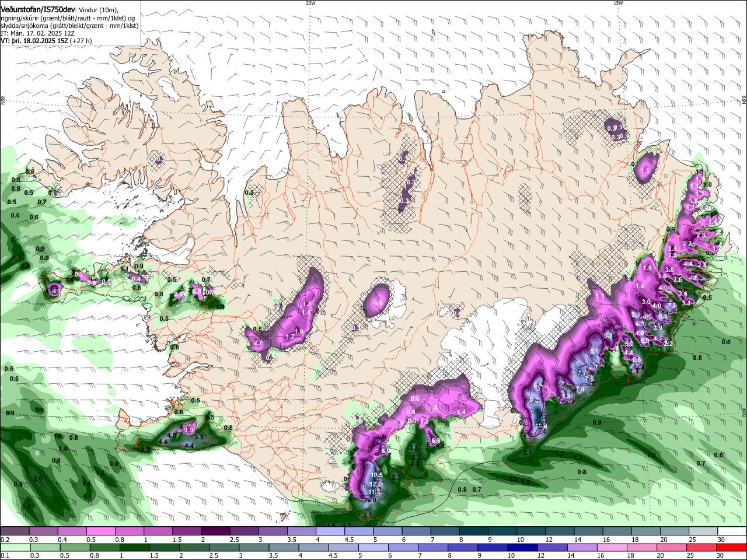Click the lightest green 0.1 rain legend swatch
The width and height of the screenshot is (747, 560).
[x=14, y=547]
